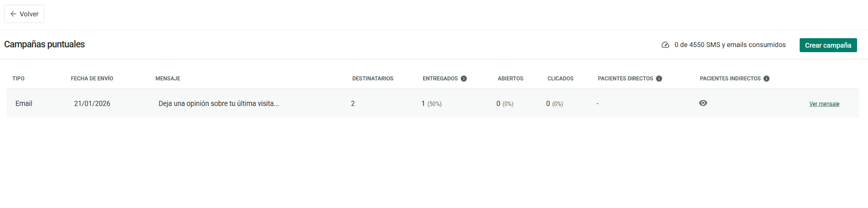This screenshot has height=208, width=868.
Task: Click the eye icon in the campaign row
Action: pyautogui.click(x=703, y=103)
